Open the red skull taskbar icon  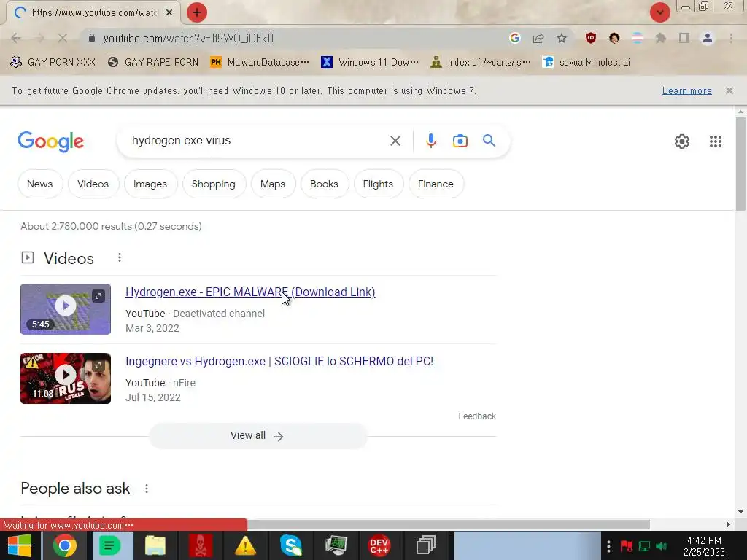coord(201,545)
